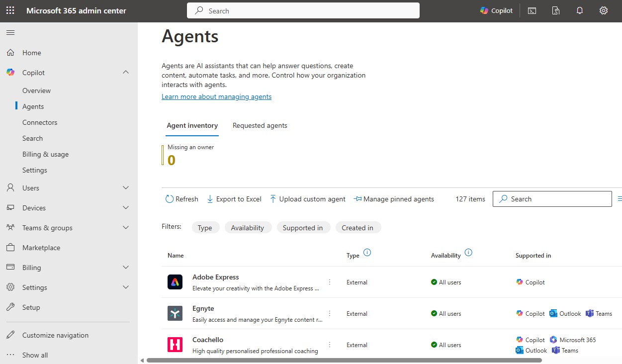Expand the Teams & groups section

[x=125, y=227]
